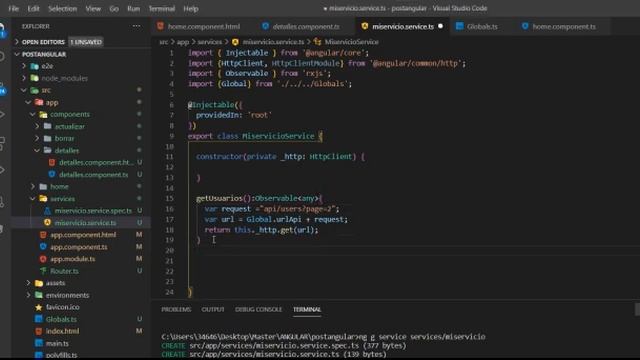Switch to the Terminal panel tab
The image size is (640, 360).
pyautogui.click(x=307, y=310)
